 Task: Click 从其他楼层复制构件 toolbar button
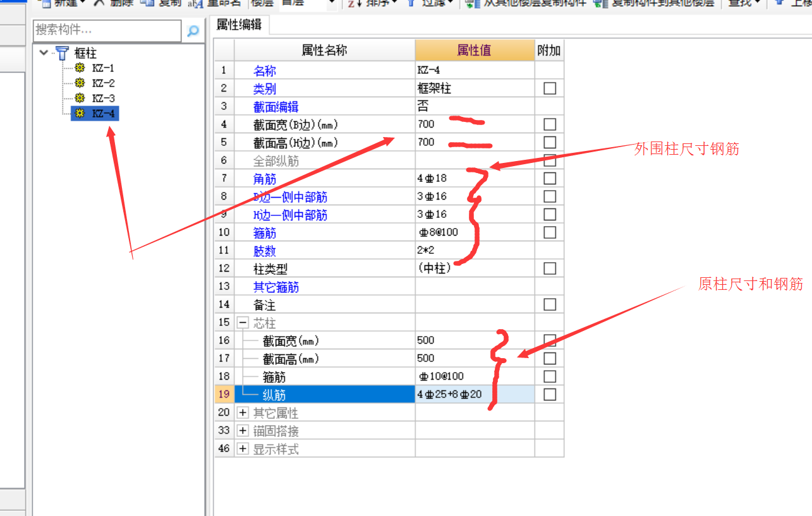(x=526, y=3)
